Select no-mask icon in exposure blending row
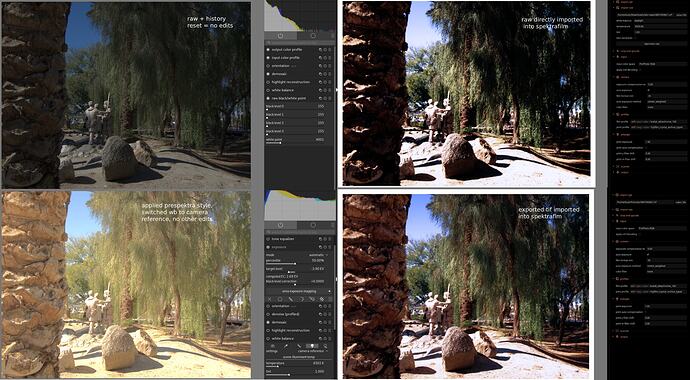This screenshot has height=380, width=690. tap(270, 299)
